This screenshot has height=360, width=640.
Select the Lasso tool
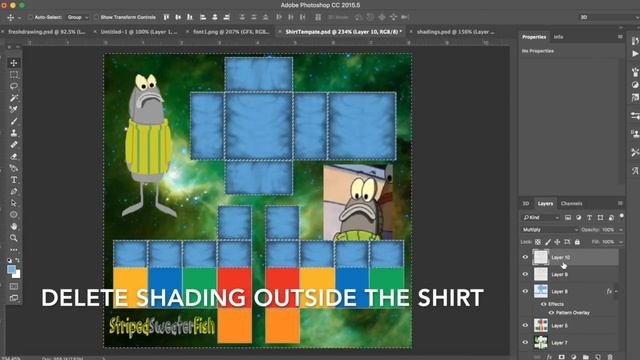(x=14, y=86)
